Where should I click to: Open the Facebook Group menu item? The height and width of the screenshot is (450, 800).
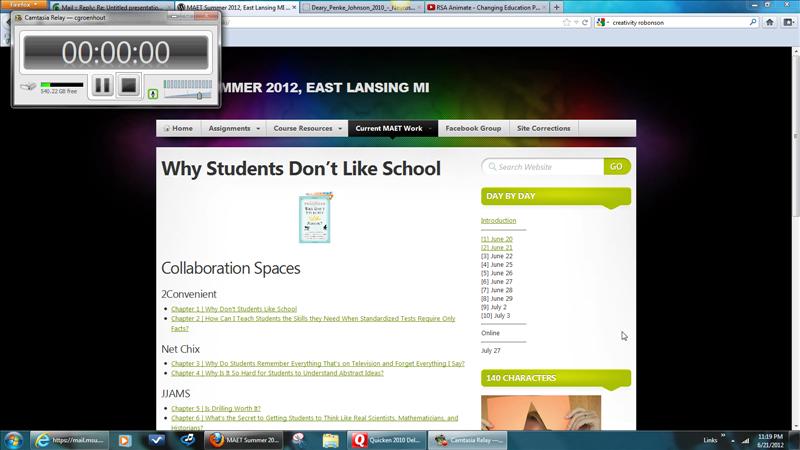click(473, 129)
